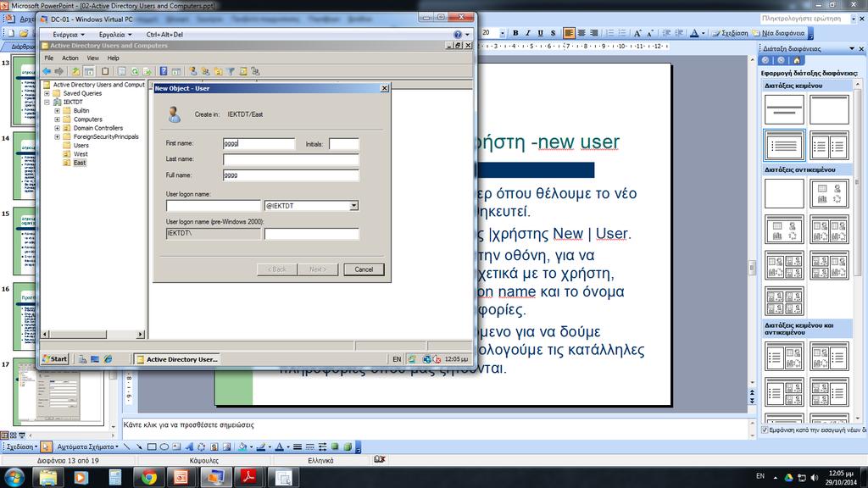Open the font size dropdown showing 20
This screenshot has height=488, width=868.
[x=502, y=33]
